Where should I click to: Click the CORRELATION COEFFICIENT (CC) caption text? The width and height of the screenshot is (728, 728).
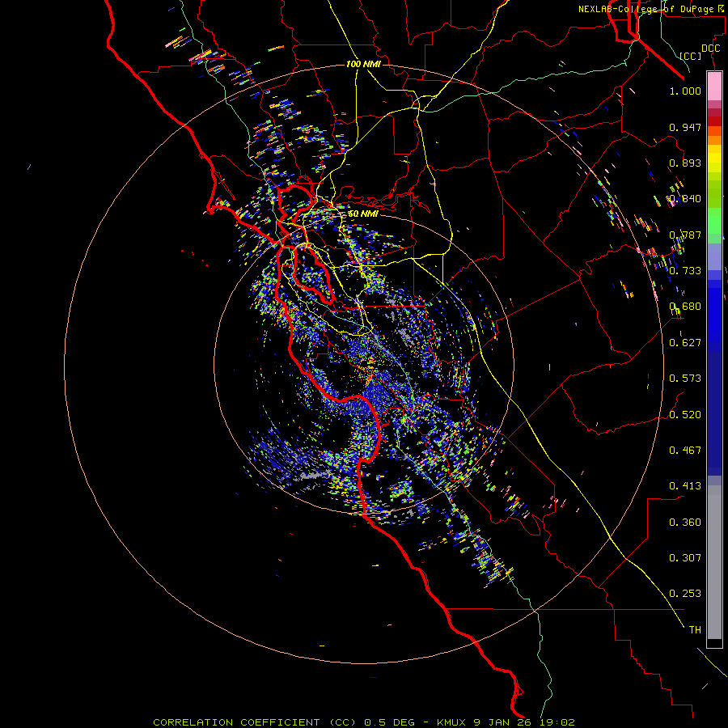256,722
